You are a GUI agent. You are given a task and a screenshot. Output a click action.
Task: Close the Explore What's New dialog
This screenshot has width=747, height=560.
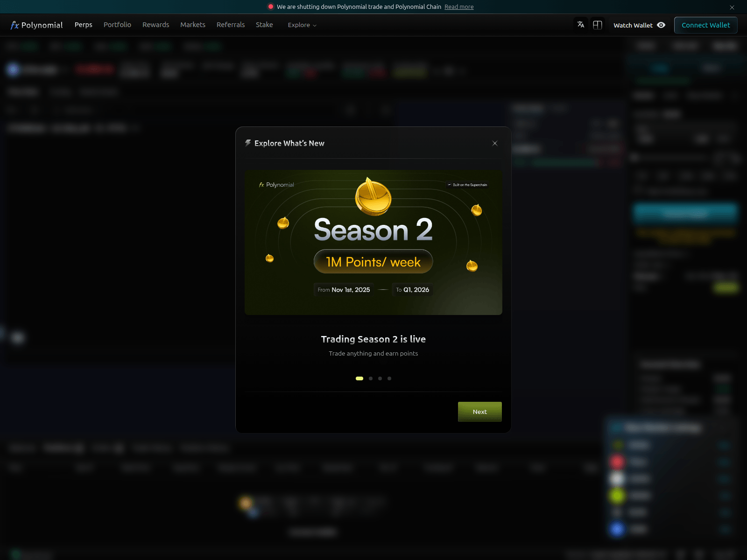[x=495, y=143]
